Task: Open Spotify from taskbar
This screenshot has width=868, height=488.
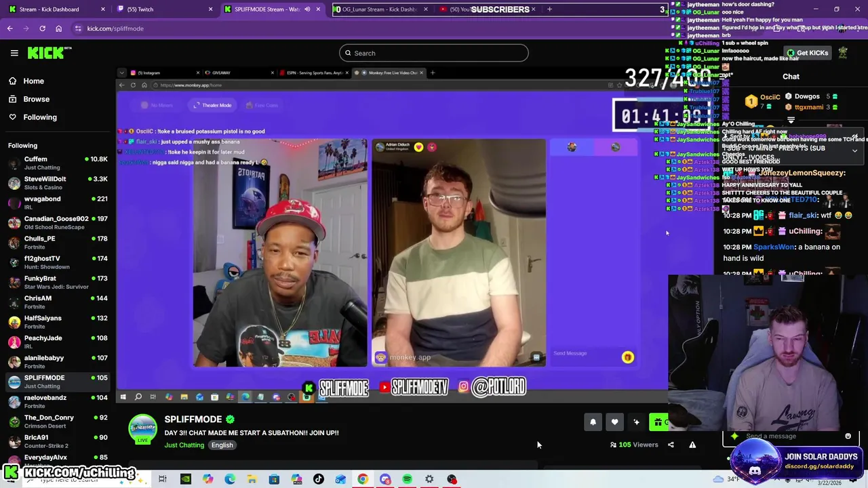Action: click(x=407, y=479)
